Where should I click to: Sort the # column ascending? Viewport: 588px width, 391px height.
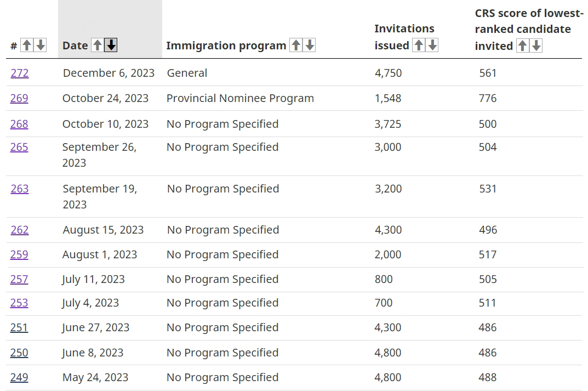pyautogui.click(x=26, y=46)
